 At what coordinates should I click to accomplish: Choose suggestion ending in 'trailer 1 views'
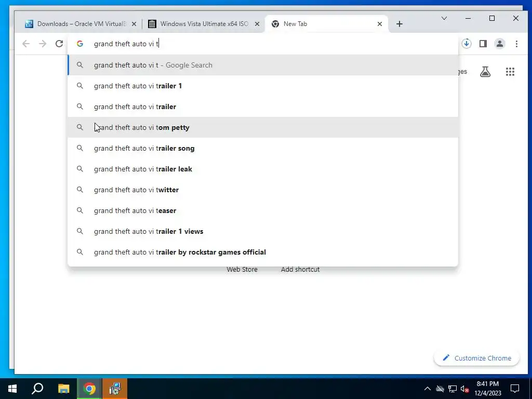click(x=263, y=231)
